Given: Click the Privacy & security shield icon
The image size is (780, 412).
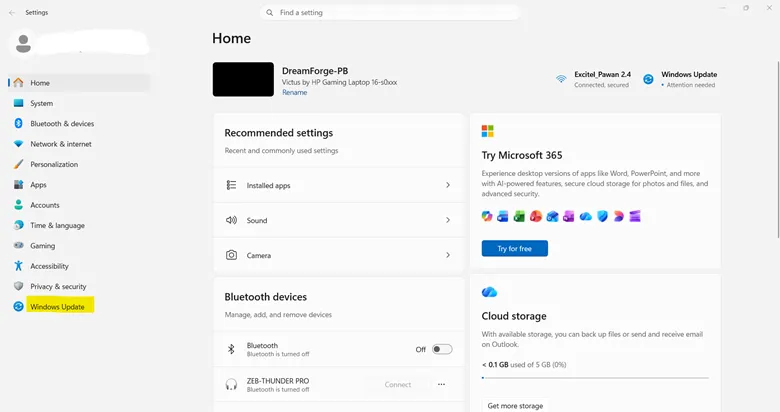Looking at the screenshot, I should (x=18, y=286).
